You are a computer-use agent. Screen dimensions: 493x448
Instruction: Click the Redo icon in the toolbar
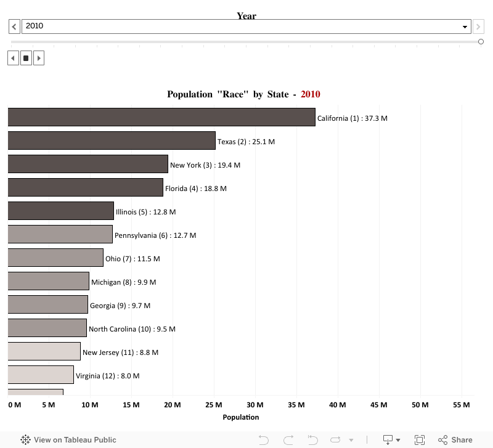tap(288, 440)
